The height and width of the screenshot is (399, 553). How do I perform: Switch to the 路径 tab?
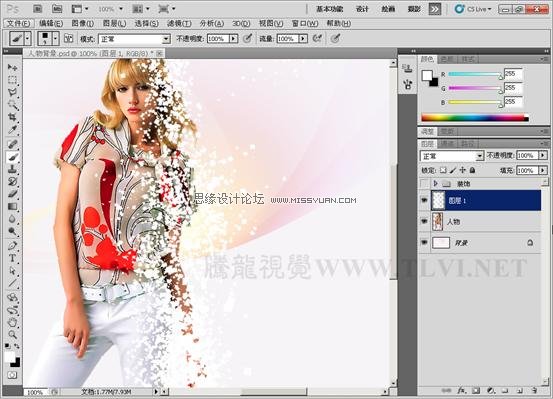coord(468,144)
